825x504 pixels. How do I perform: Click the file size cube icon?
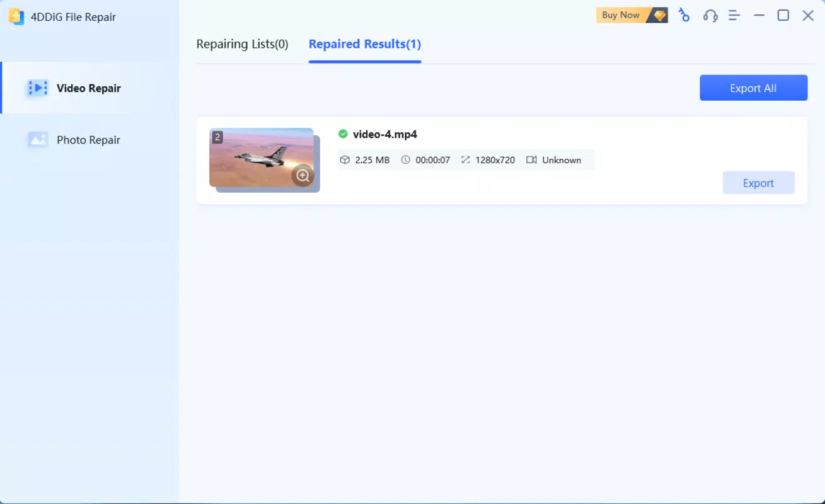pos(345,160)
